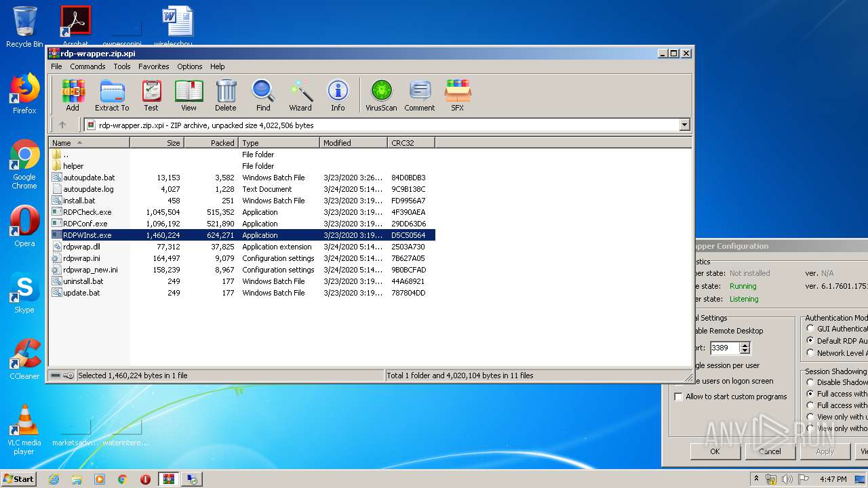This screenshot has width=868, height=488.
Task: Open the Options menu
Action: point(190,66)
